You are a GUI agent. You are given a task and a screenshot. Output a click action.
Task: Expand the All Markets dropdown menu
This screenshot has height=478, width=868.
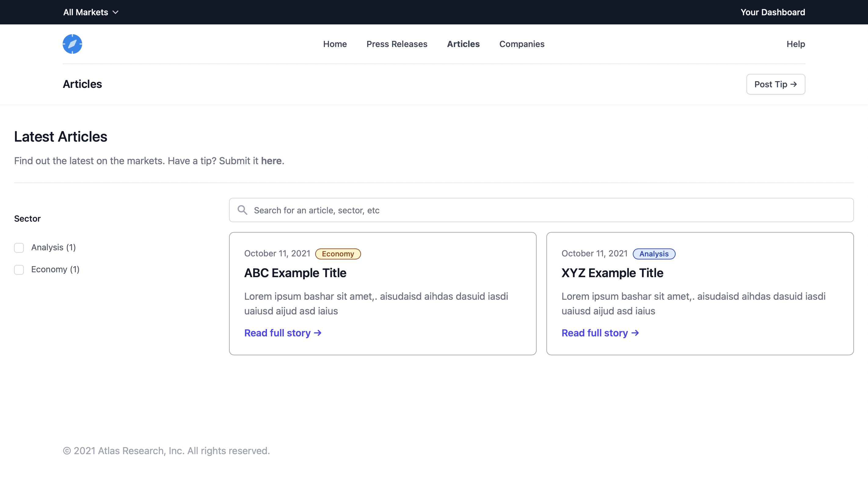coord(91,12)
